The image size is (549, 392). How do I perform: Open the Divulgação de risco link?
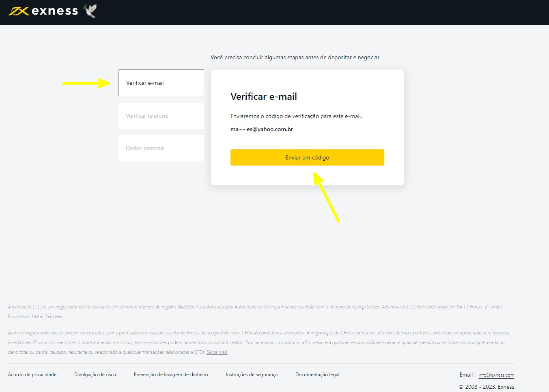coord(95,375)
